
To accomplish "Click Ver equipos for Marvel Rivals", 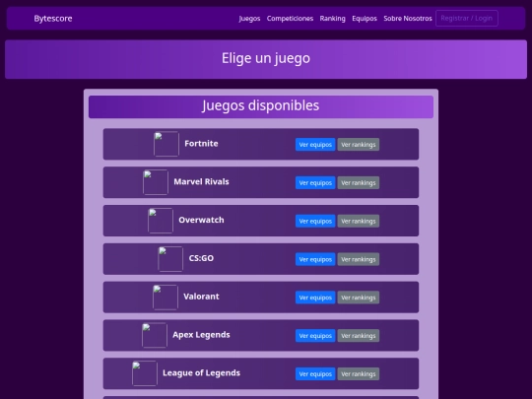I will coord(315,183).
